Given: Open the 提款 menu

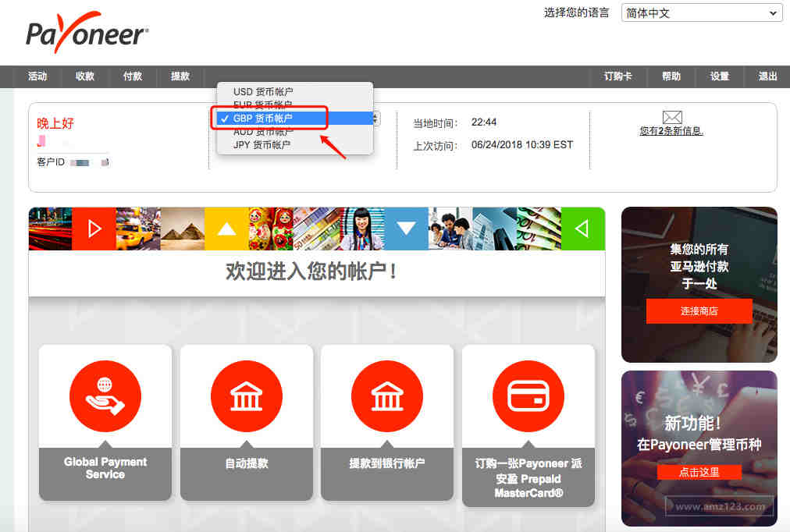Looking at the screenshot, I should coord(180,76).
